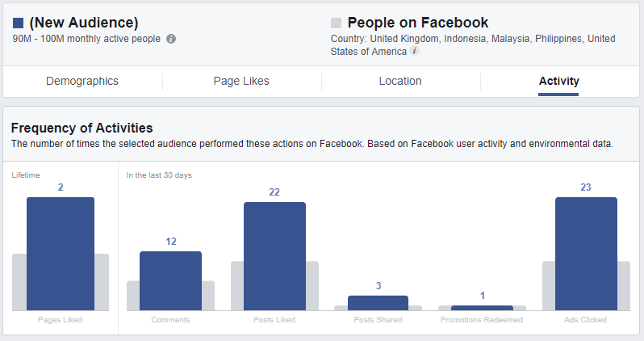This screenshot has height=341, width=644.
Task: Click the Posts Liked blue bar
Action: tap(274, 256)
